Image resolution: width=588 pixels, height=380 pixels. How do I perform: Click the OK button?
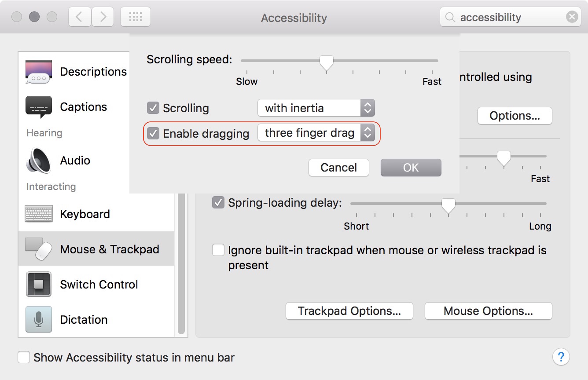click(411, 168)
